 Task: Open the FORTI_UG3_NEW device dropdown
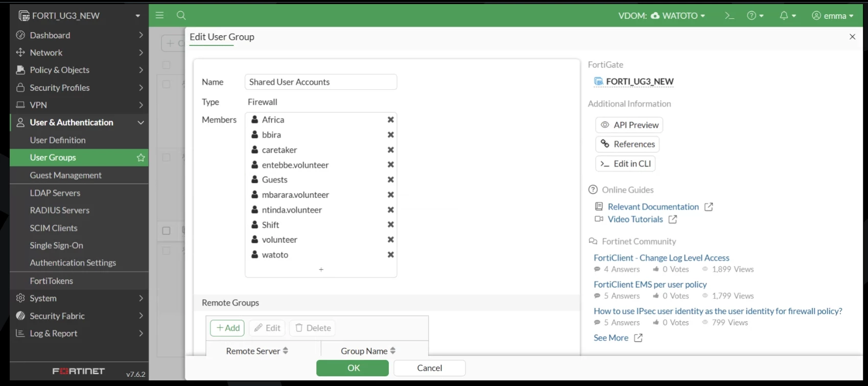pyautogui.click(x=79, y=16)
